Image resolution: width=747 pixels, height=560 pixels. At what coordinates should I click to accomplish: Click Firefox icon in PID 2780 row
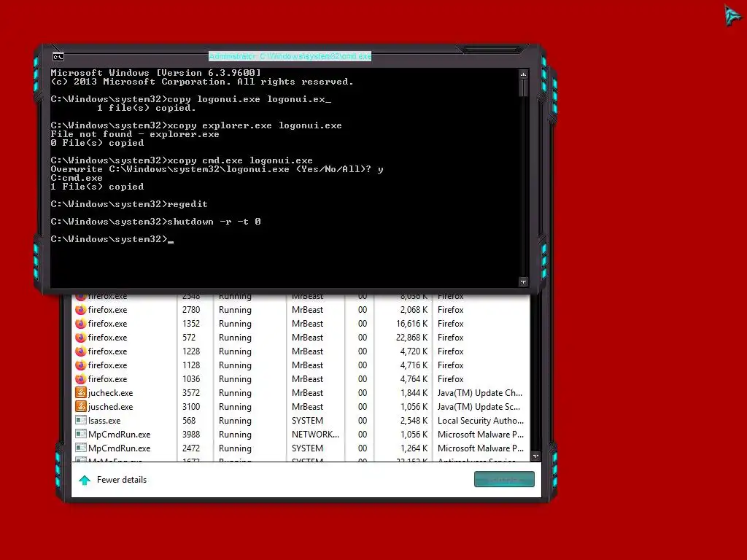click(80, 310)
